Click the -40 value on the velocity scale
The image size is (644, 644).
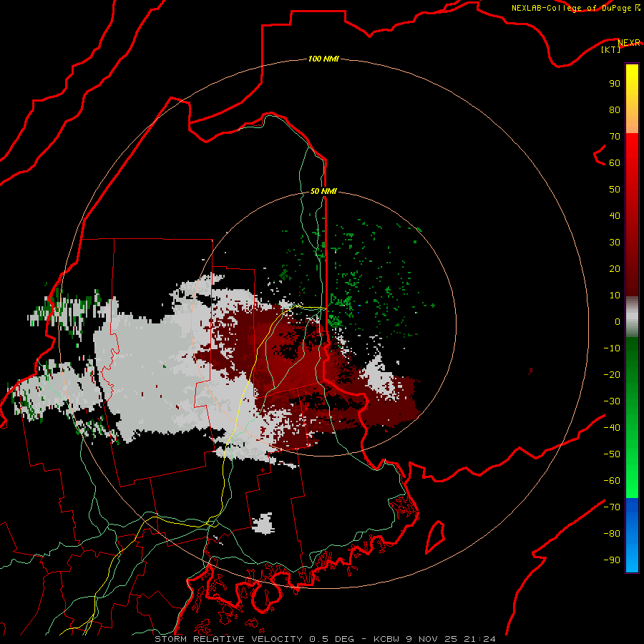pyautogui.click(x=612, y=428)
